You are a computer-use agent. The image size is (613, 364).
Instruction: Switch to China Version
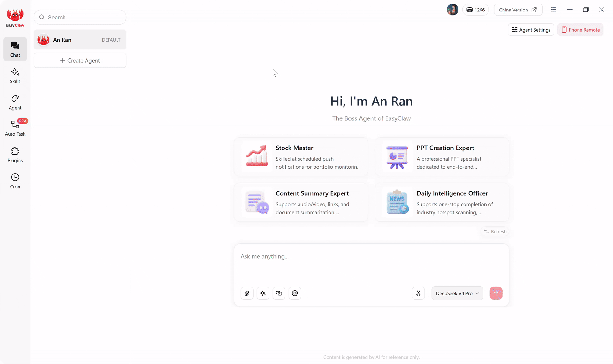(518, 10)
